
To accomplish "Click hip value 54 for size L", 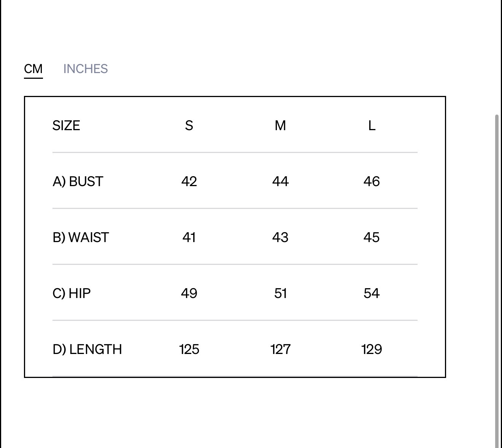I will (372, 293).
